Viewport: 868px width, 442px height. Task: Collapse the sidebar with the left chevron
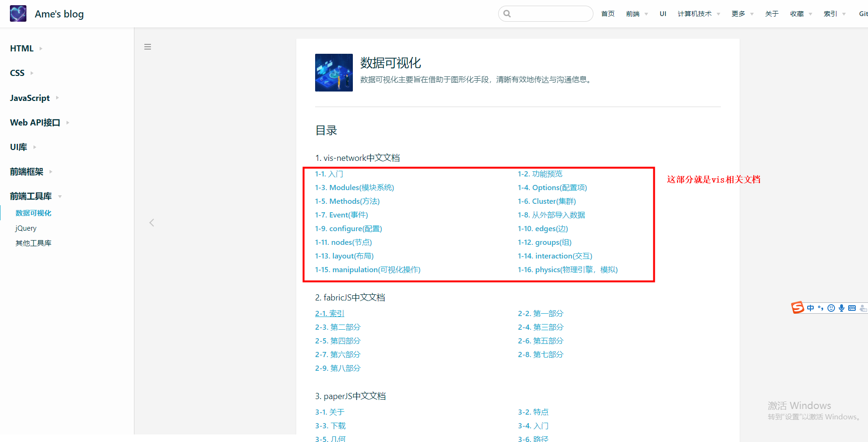(151, 222)
